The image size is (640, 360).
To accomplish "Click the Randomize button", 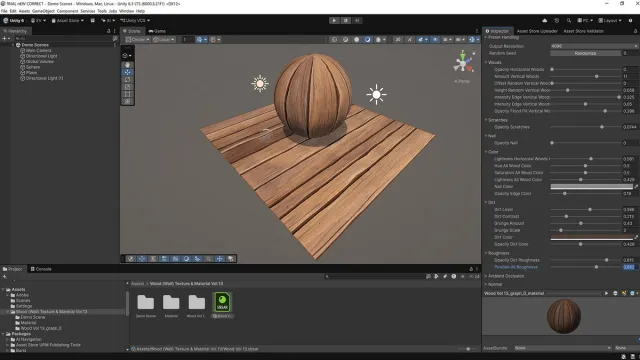I will click(585, 53).
